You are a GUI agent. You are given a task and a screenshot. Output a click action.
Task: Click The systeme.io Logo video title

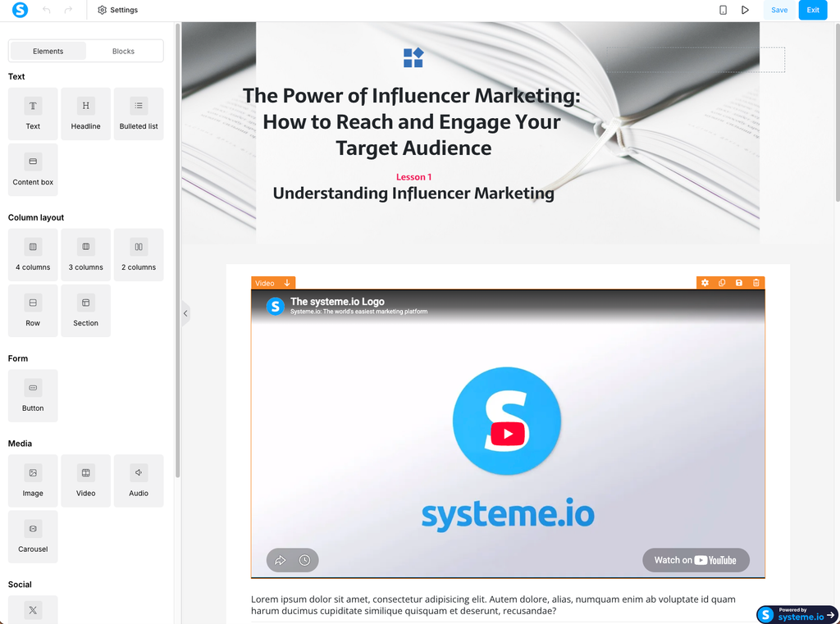(x=337, y=302)
